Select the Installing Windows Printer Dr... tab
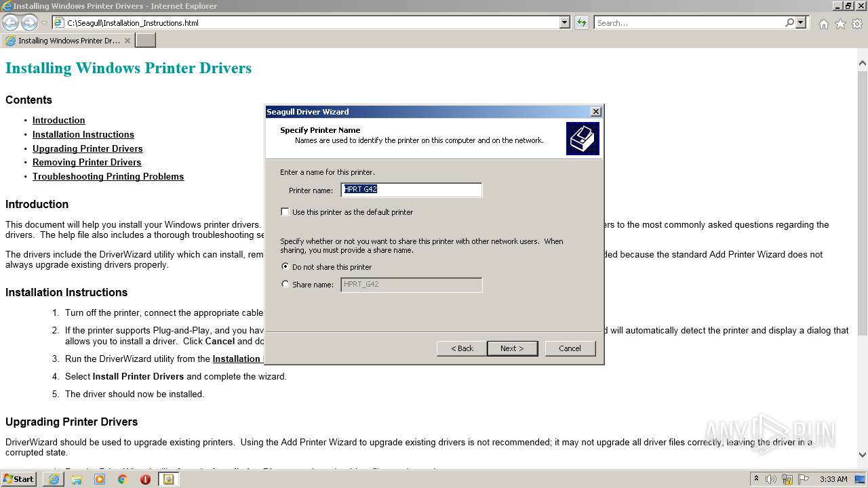Viewport: 868px width, 488px height. (x=68, y=41)
